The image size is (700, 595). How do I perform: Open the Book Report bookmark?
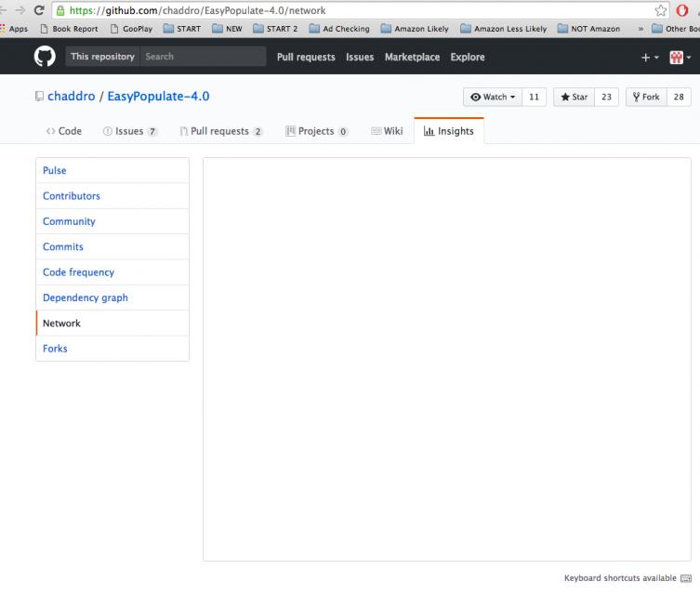pos(69,29)
